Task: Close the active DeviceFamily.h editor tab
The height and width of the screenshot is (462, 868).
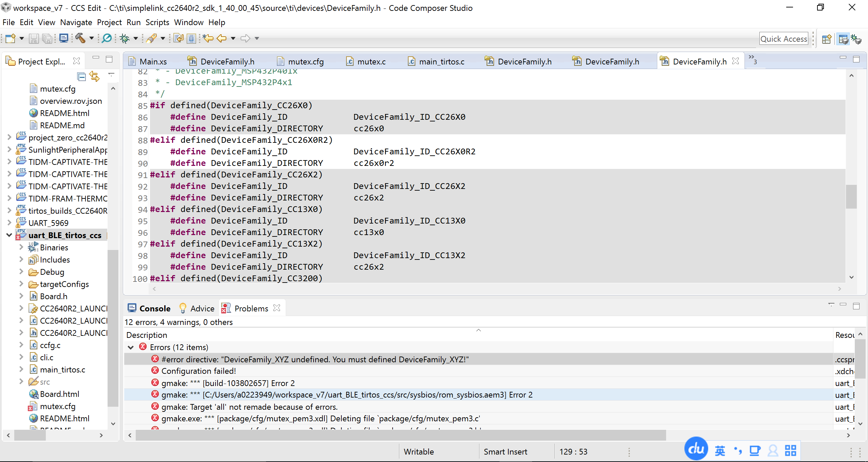Action: (736, 61)
